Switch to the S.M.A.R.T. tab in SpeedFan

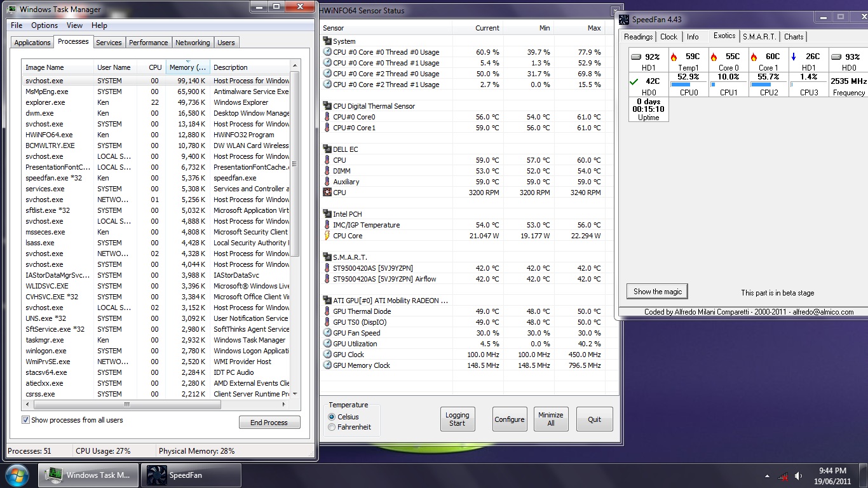[759, 37]
